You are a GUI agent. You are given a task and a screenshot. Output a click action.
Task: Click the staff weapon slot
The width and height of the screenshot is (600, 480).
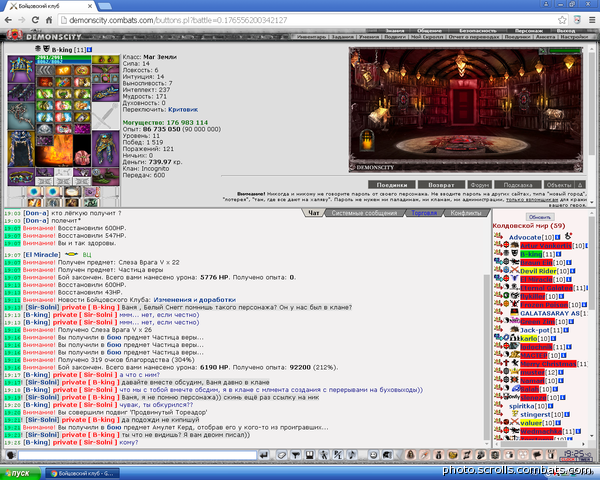point(21,116)
